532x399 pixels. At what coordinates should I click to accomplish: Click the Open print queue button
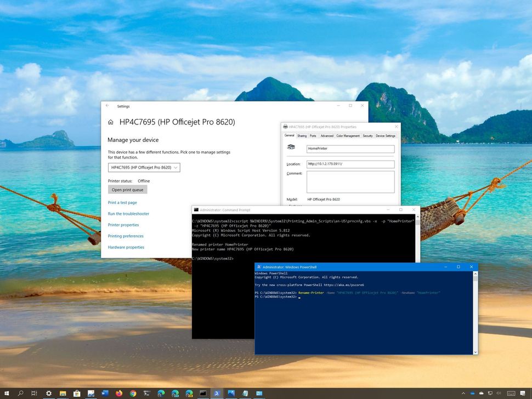pyautogui.click(x=127, y=190)
